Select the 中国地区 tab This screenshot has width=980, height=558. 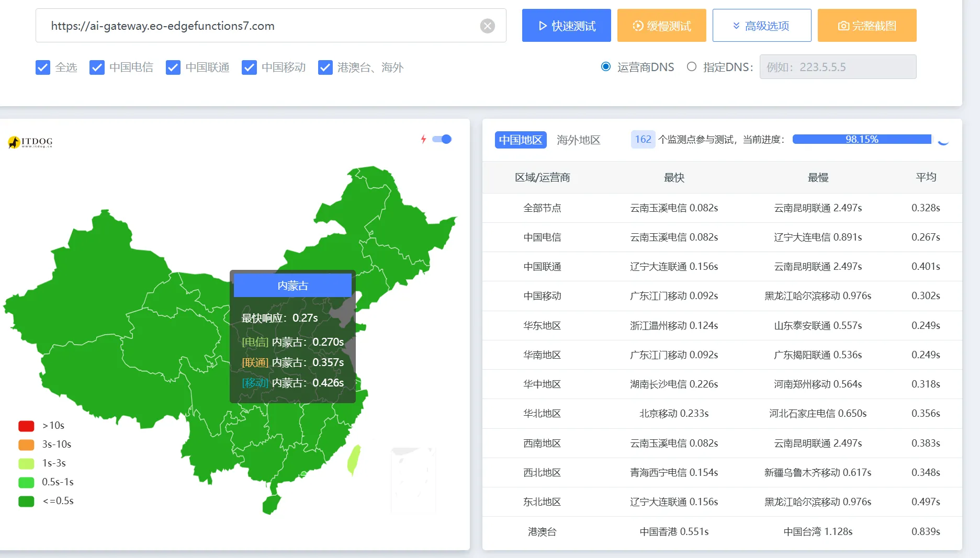[x=520, y=140]
